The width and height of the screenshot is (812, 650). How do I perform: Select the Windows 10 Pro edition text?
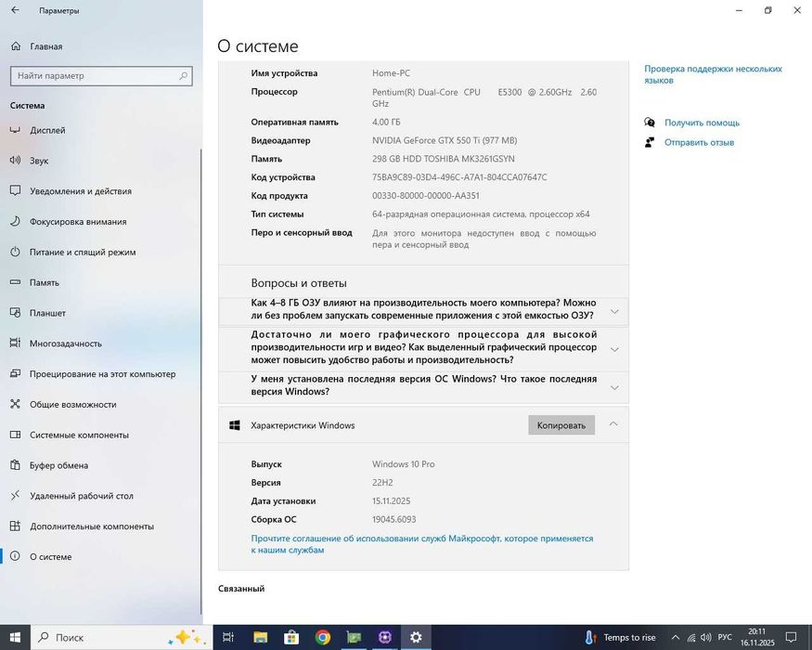click(x=404, y=464)
